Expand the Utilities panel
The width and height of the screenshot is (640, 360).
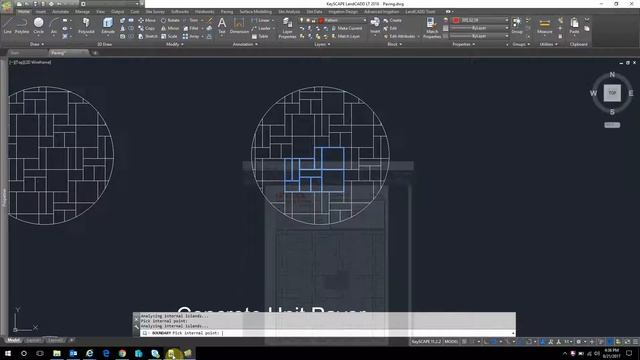click(549, 44)
